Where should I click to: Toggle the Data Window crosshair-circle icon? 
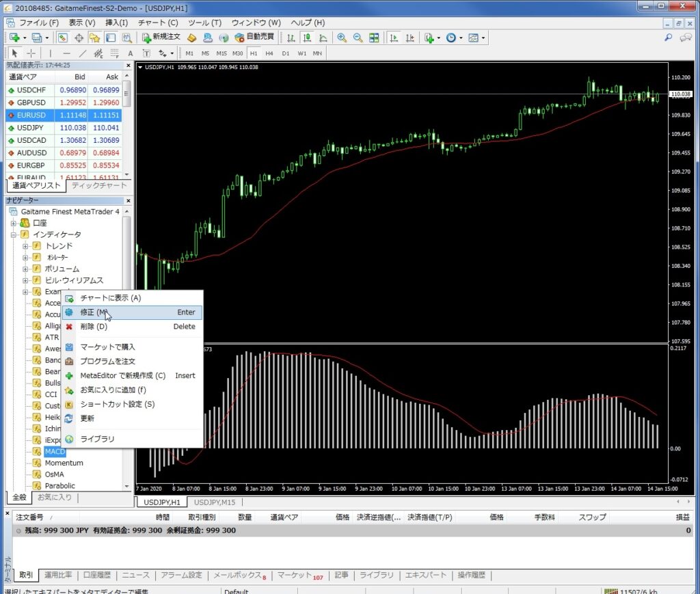pos(79,38)
